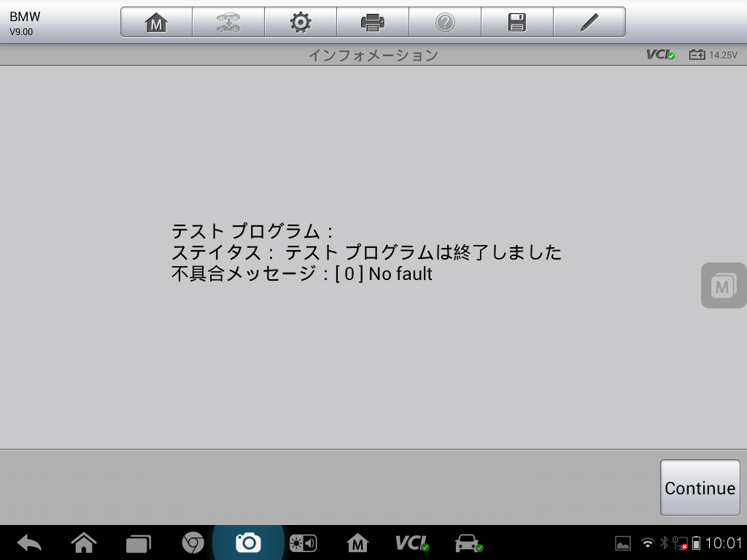The image size is (747, 560).
Task: Open help via the question mark icon
Action: coord(445,23)
